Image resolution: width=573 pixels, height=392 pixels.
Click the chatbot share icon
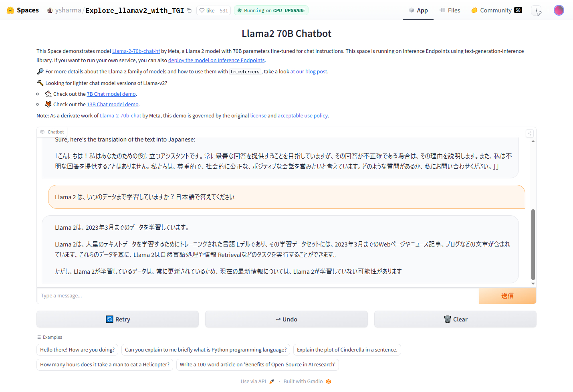click(x=529, y=133)
